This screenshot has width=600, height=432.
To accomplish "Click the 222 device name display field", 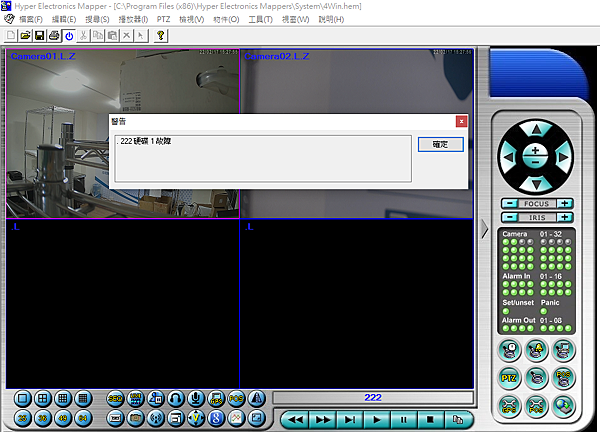I will [373, 398].
